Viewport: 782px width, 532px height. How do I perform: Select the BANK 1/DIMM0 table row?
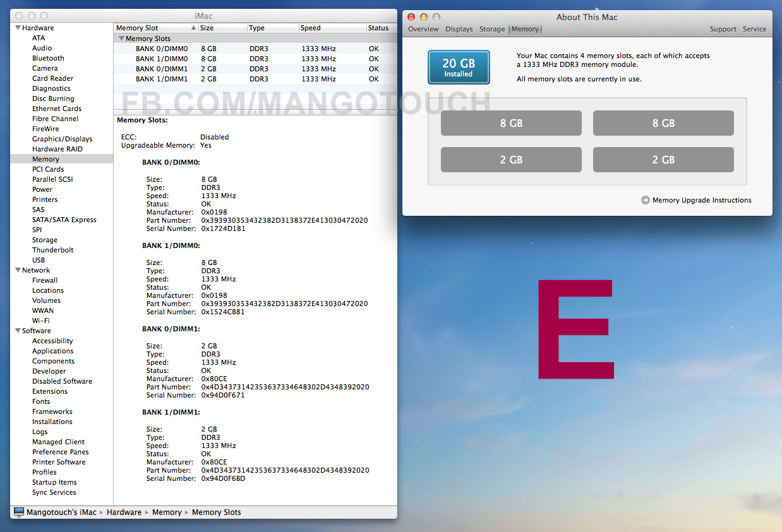tap(255, 59)
